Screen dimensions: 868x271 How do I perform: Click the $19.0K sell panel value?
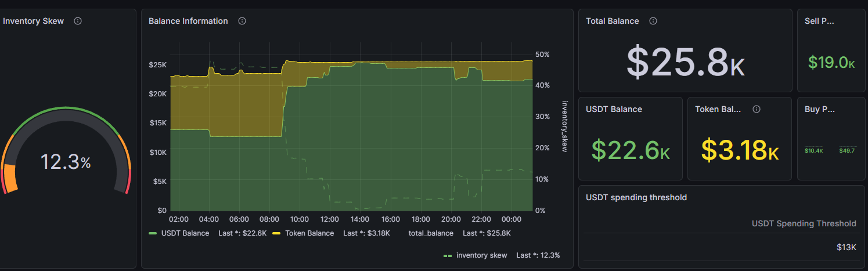click(x=831, y=63)
